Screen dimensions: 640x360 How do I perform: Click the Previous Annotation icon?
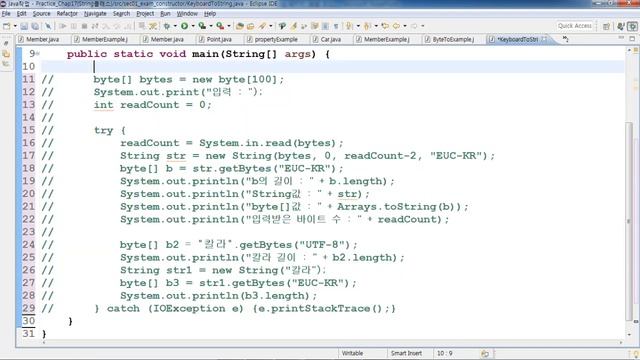click(367, 26)
